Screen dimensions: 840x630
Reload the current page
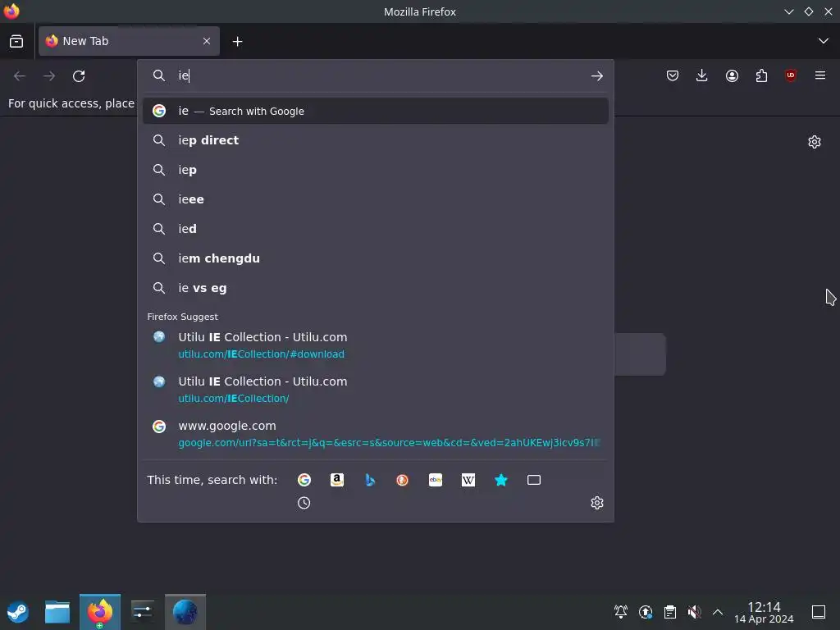coord(79,76)
